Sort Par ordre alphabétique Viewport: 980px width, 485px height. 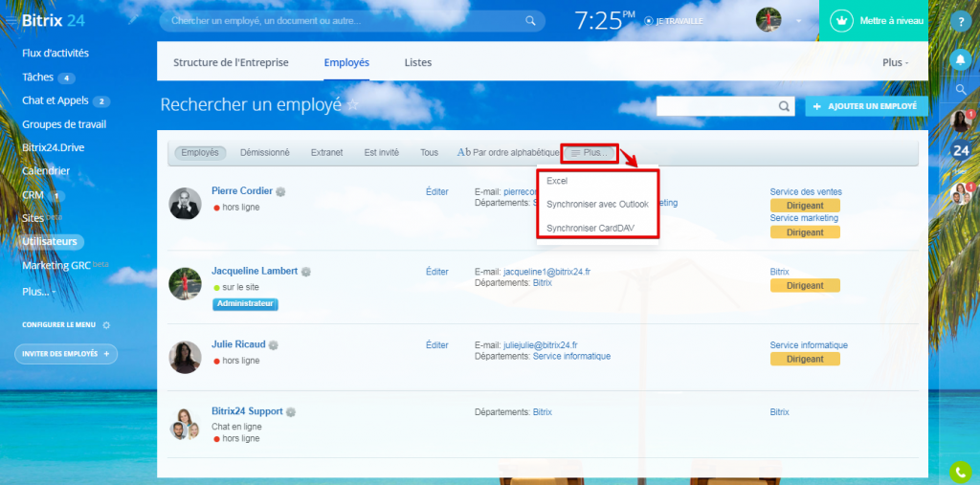click(508, 152)
